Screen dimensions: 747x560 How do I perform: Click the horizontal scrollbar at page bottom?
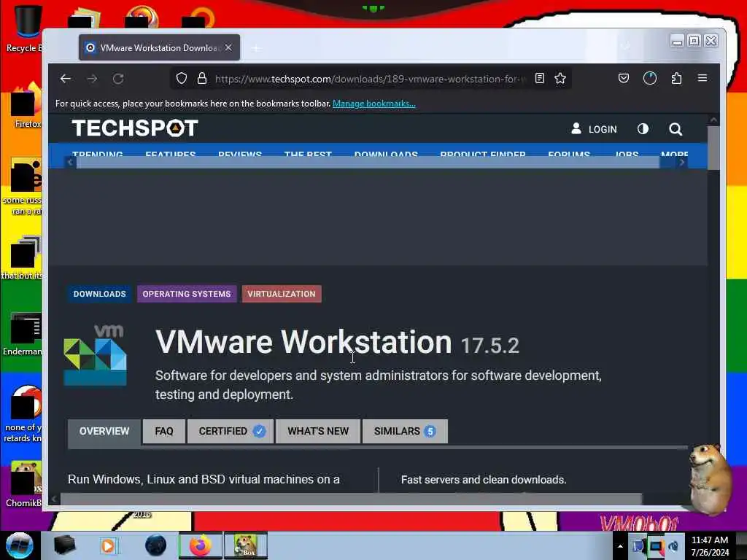tap(351, 499)
